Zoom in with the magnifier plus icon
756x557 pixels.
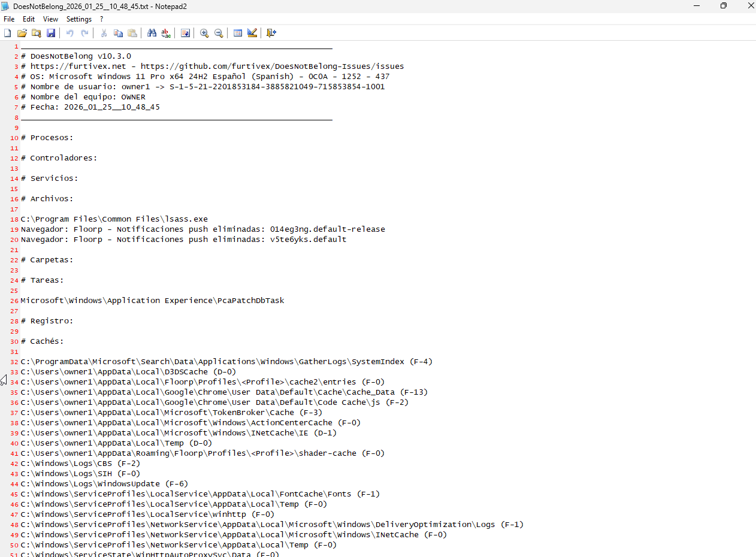[204, 33]
